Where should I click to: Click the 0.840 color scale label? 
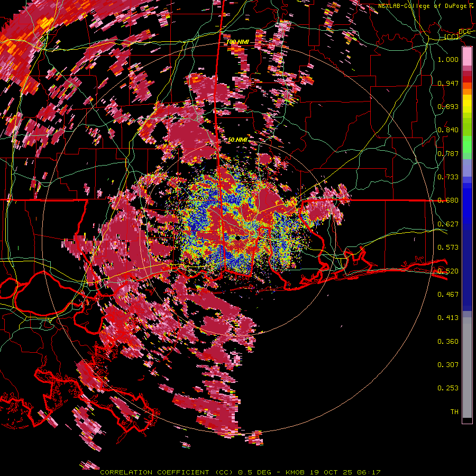pyautogui.click(x=448, y=130)
